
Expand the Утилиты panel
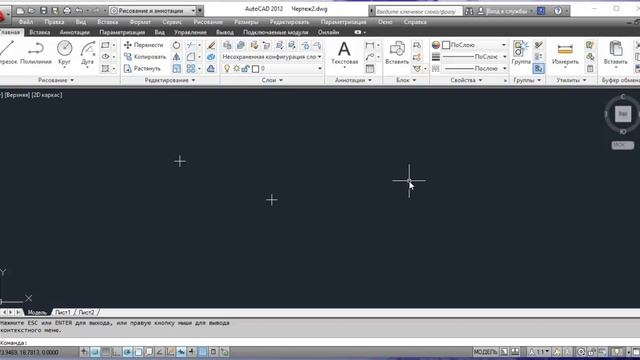[x=571, y=80]
